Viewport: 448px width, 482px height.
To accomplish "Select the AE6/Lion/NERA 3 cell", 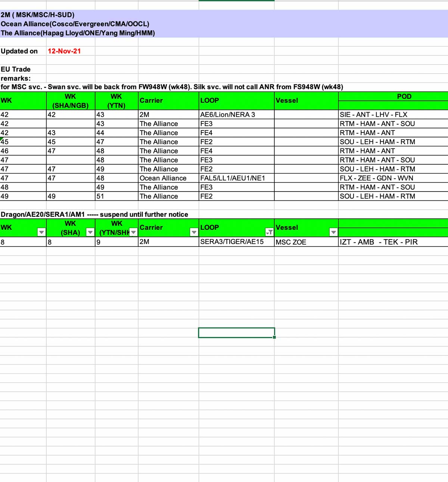I will (227, 115).
